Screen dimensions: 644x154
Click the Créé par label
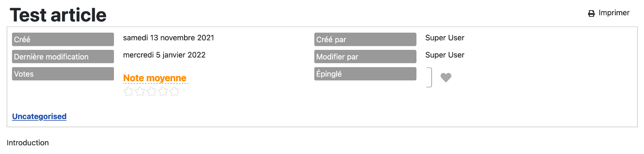365,39
